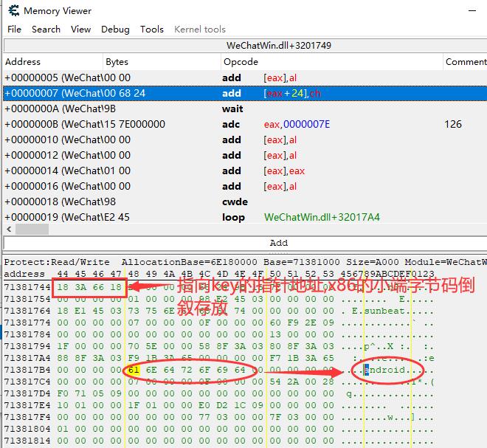The height and width of the screenshot is (448, 487).
Task: Click hex row address 71381744
Action: (27, 287)
